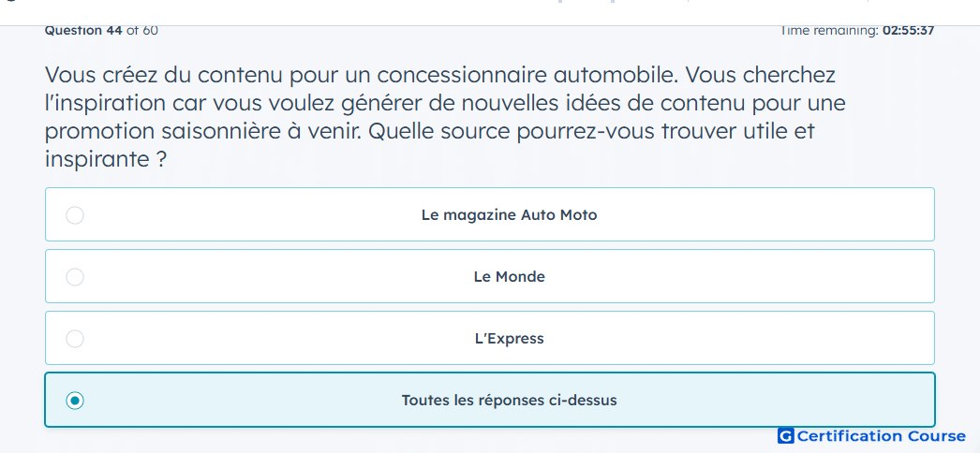Select the Le magazine Auto Moto radio button
The width and height of the screenshot is (980, 453).
pos(75,215)
